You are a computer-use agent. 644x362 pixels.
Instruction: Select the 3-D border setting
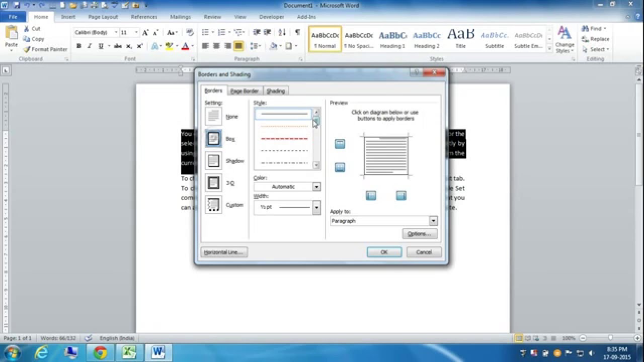pos(214,183)
